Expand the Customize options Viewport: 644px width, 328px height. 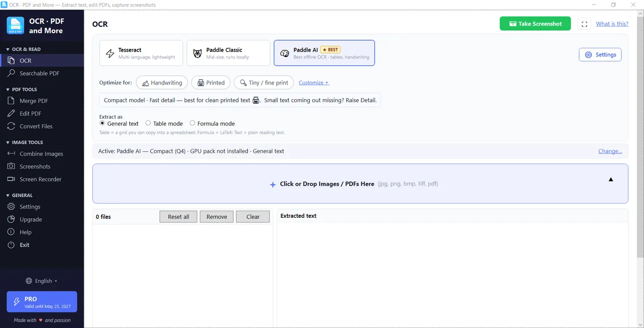pyautogui.click(x=313, y=83)
